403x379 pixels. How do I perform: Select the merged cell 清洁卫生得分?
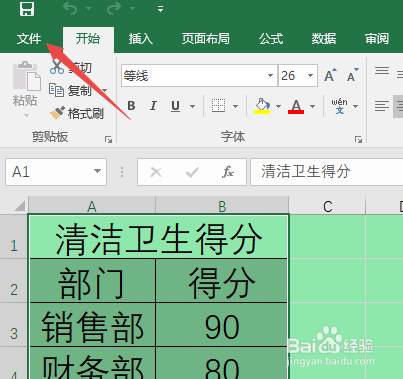point(158,237)
